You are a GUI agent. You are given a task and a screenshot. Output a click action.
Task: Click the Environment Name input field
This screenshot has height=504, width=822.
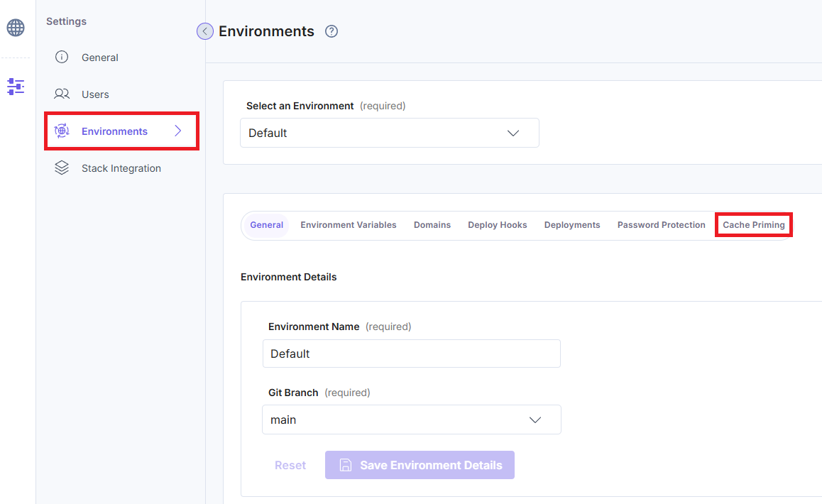(x=412, y=354)
